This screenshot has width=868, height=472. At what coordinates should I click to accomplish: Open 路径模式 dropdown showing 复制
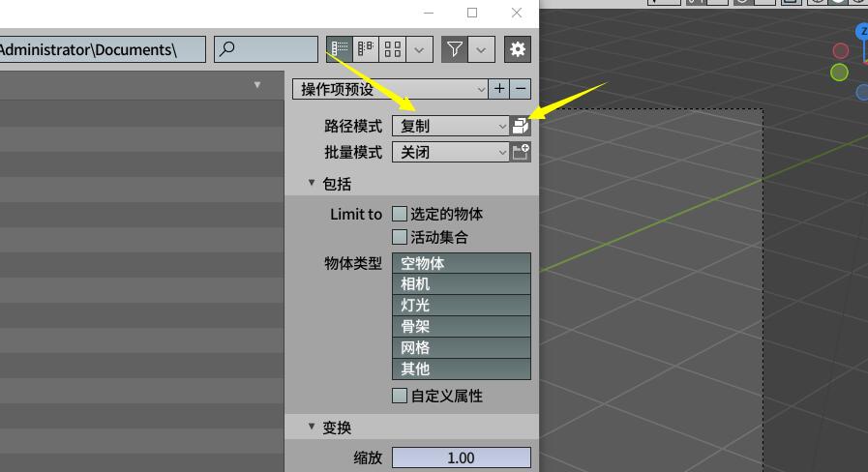pos(451,126)
